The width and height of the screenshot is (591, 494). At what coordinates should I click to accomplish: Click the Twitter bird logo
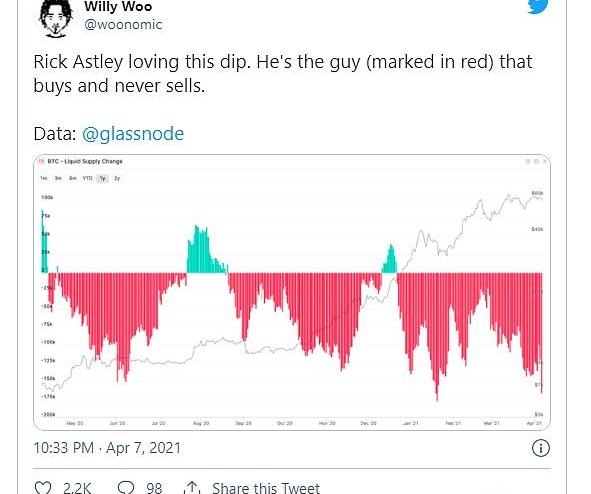click(x=537, y=6)
